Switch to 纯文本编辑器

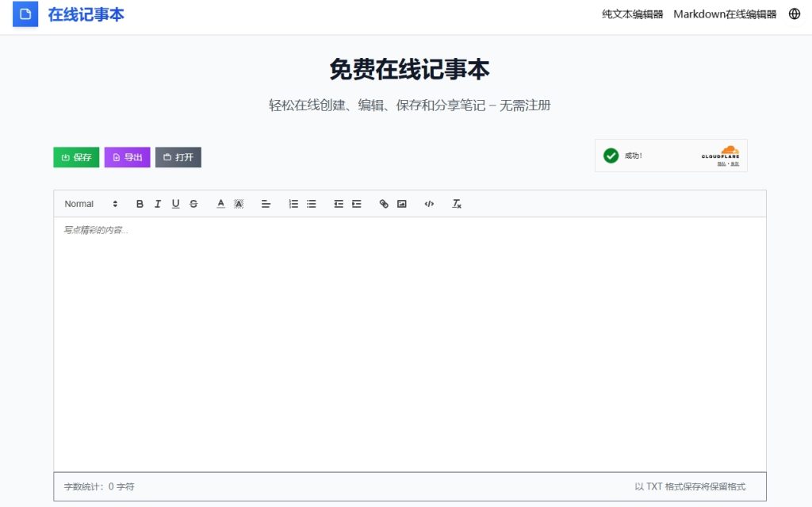click(x=630, y=13)
